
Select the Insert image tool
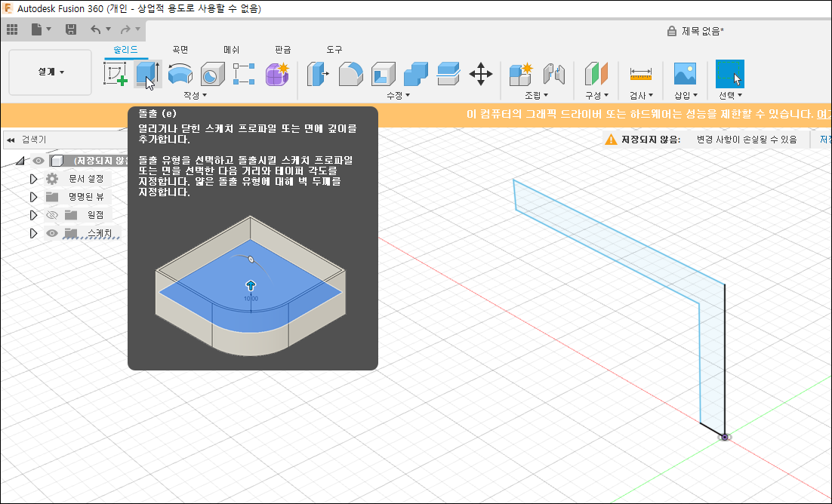[x=685, y=74]
